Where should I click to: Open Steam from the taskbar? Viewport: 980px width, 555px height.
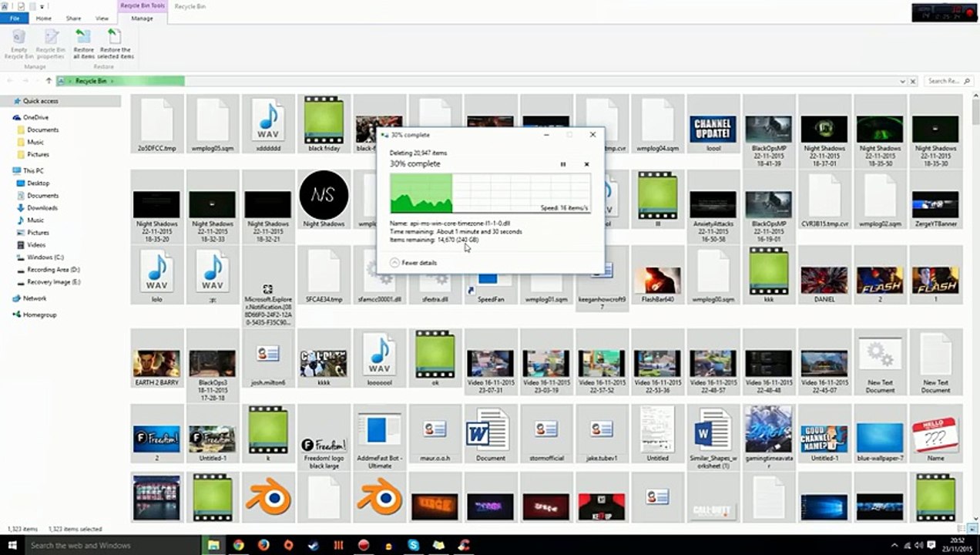point(314,545)
